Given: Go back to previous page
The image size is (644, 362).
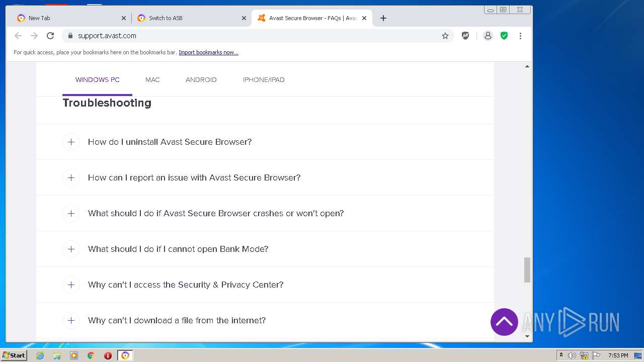Looking at the screenshot, I should click(18, 36).
